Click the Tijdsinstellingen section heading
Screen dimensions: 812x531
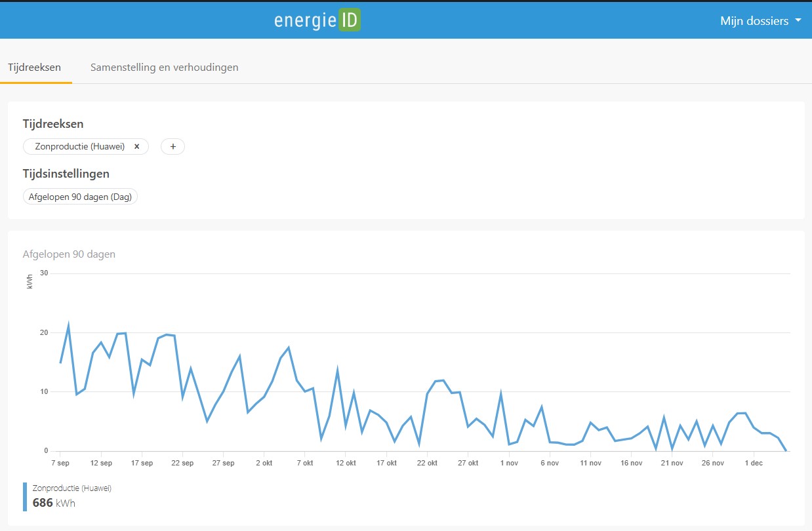coord(66,174)
